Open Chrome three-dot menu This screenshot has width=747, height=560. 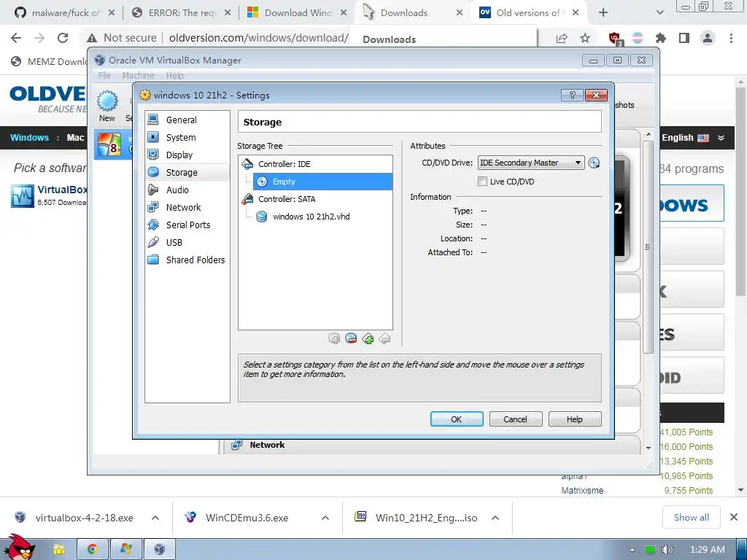[731, 38]
